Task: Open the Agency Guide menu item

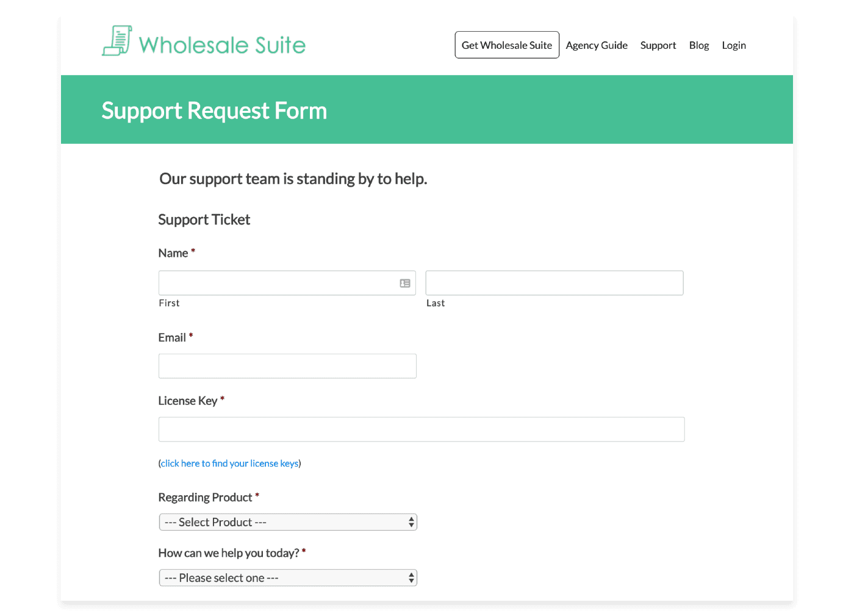Action: pyautogui.click(x=596, y=45)
